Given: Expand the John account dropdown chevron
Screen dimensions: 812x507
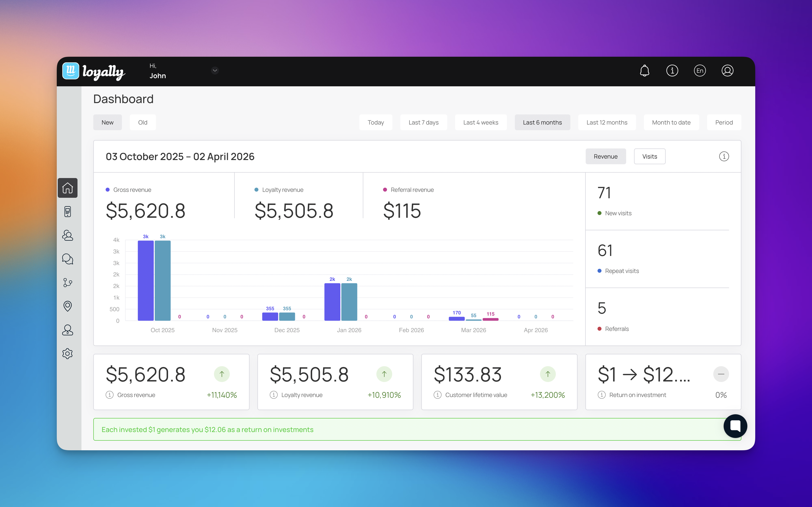Looking at the screenshot, I should [215, 71].
